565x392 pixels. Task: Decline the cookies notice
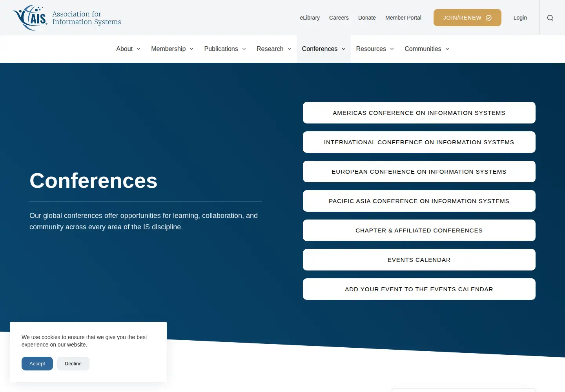coord(73,364)
